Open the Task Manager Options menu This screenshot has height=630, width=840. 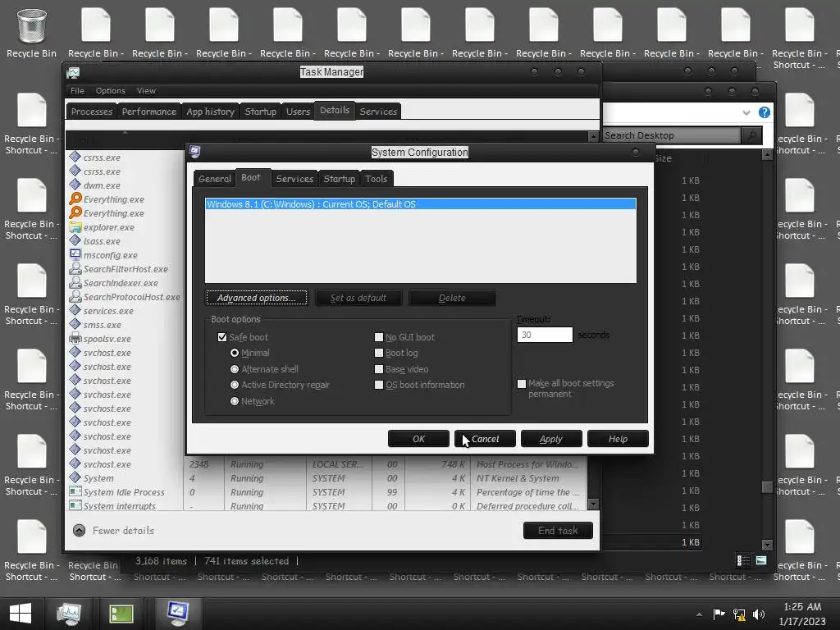(111, 90)
